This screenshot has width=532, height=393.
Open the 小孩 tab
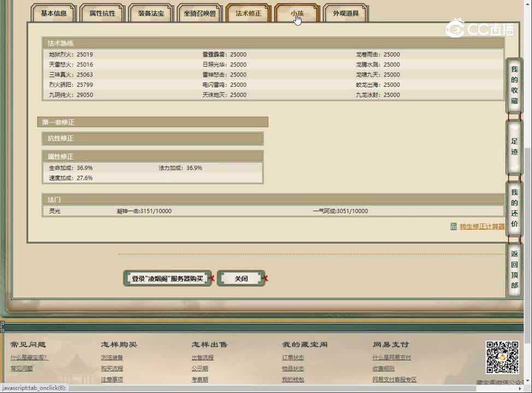coord(297,13)
